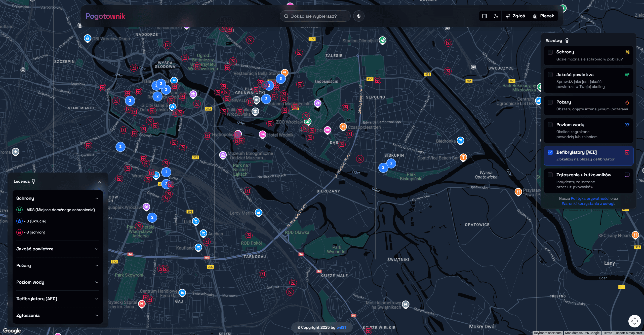
Task: Expand Defibrylatory (AED) legend section
Action: (58, 299)
